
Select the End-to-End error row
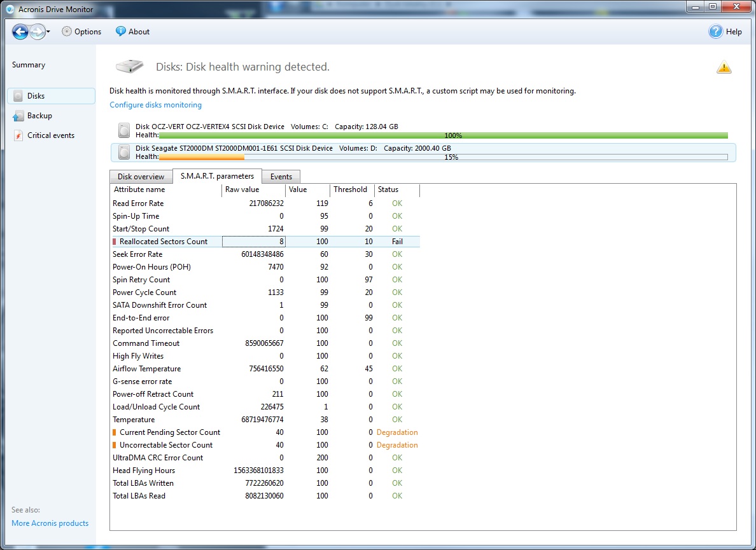coord(265,318)
